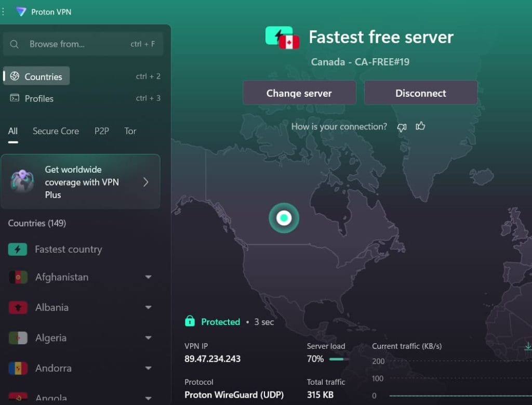Click the green Protected lock icon
This screenshot has width=532, height=405.
tap(190, 321)
